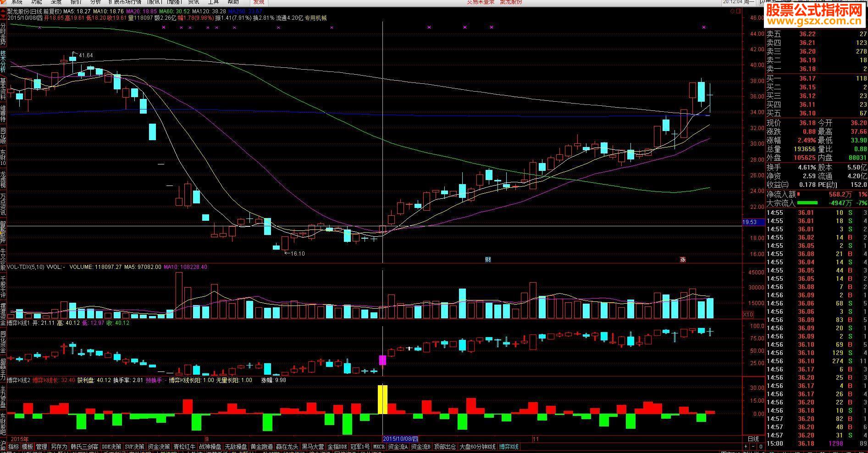Open the 分时走势 sidebar view
The width and height of the screenshot is (868, 453).
point(3,34)
